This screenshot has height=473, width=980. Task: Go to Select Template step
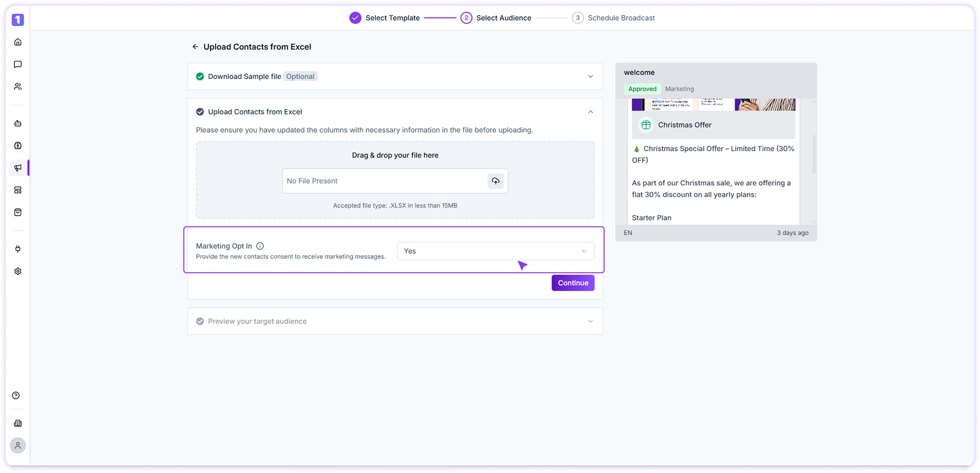(x=385, y=18)
